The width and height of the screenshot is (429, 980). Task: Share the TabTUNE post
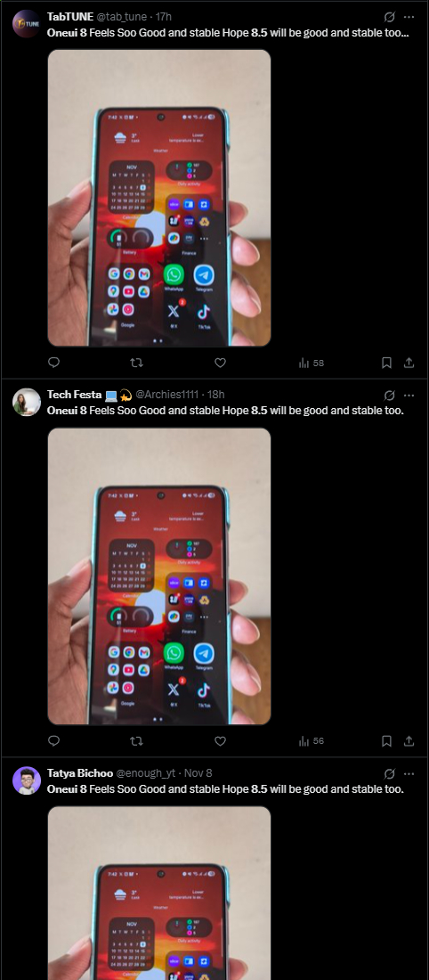pos(409,363)
